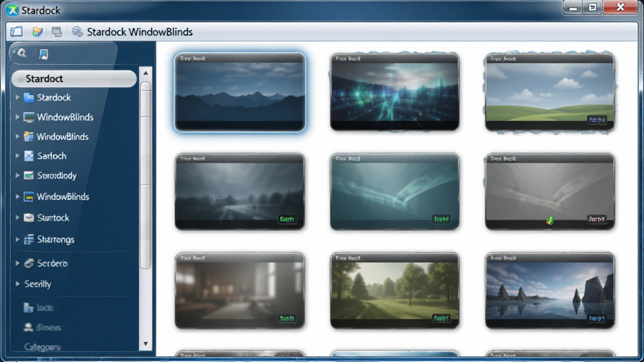Viewport: 644px width, 362px height.
Task: Click the white box icon next to Startock
Action: (29, 218)
